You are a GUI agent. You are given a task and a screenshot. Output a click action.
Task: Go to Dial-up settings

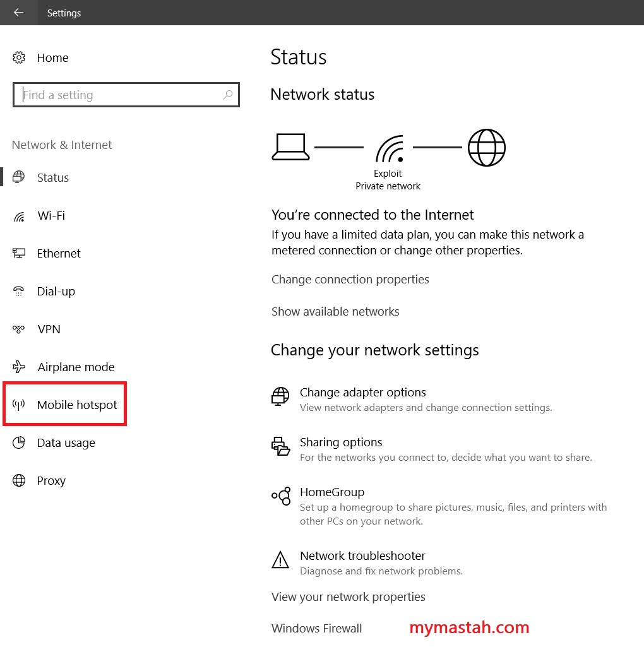click(56, 292)
